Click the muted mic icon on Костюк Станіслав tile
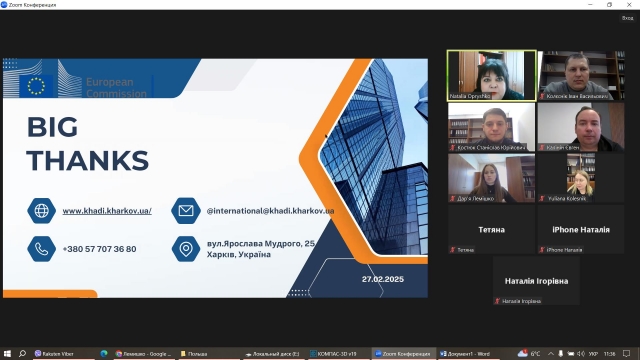Screen dimensions: 640x360 coord(452,147)
